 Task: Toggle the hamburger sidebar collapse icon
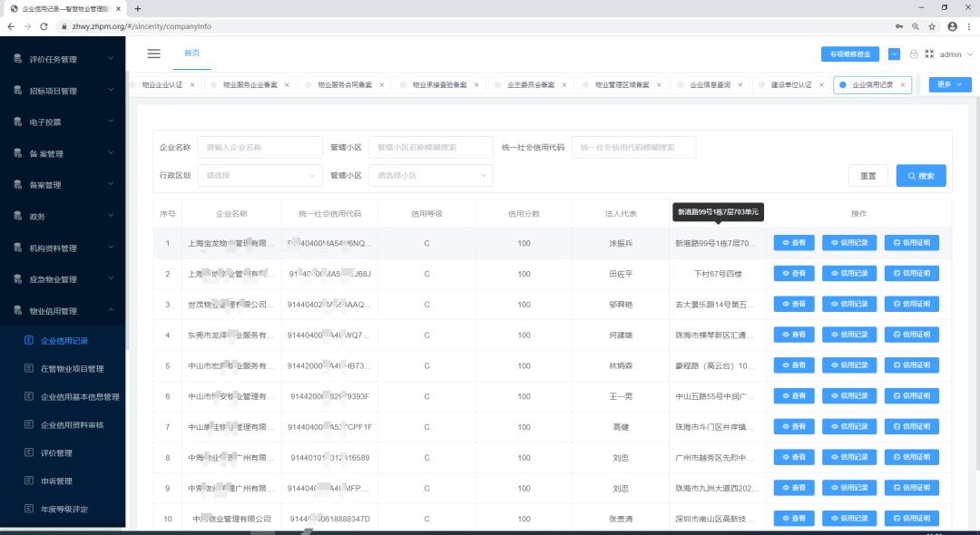click(153, 53)
